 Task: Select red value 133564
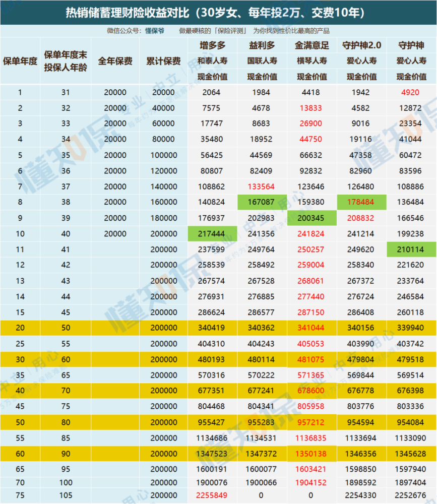(261, 186)
